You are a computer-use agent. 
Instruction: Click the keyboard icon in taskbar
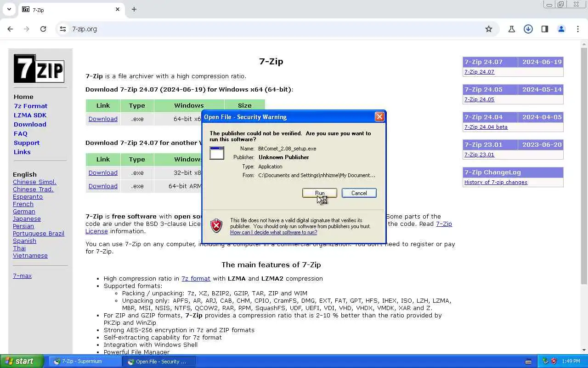point(528,361)
